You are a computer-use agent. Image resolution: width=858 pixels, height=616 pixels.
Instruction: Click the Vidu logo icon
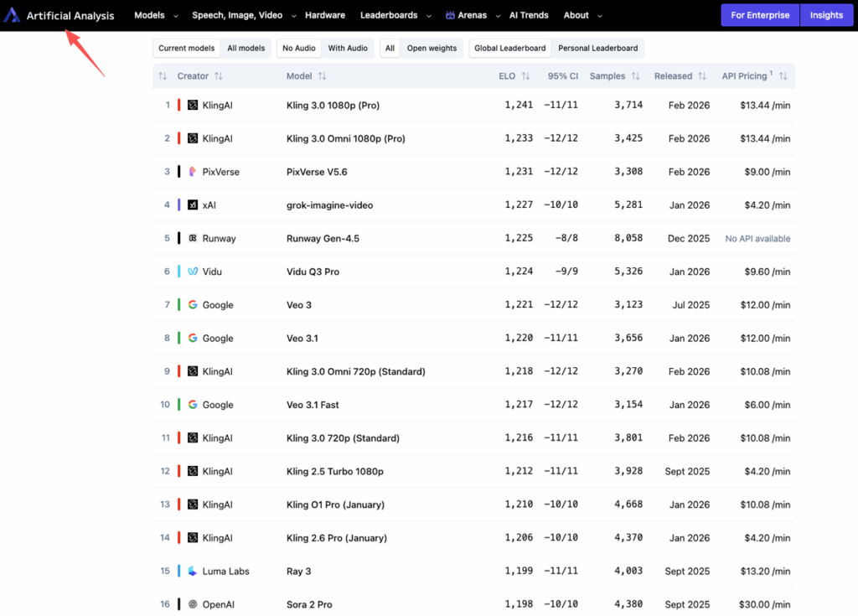coord(193,271)
